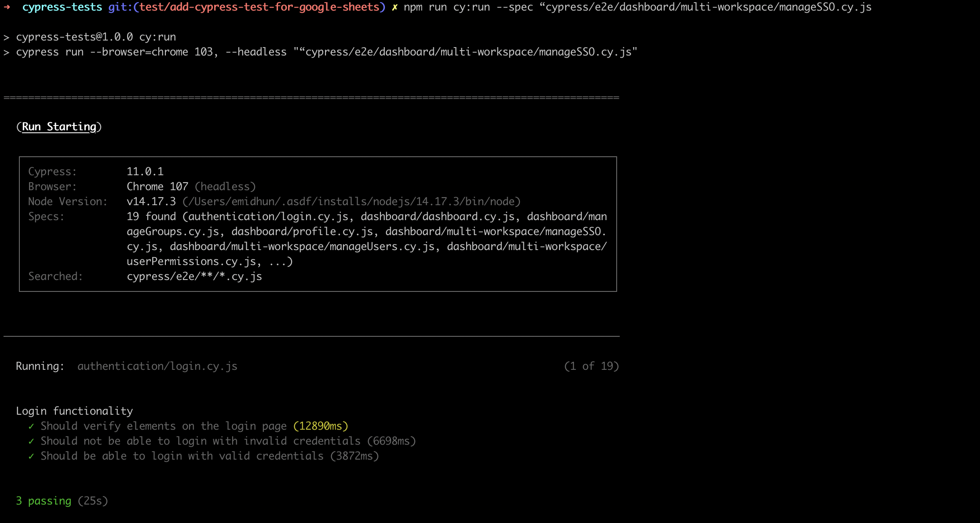Viewport: 980px width, 523px height.
Task: Click the checkmark beside invalid credentials test
Action: tap(31, 441)
